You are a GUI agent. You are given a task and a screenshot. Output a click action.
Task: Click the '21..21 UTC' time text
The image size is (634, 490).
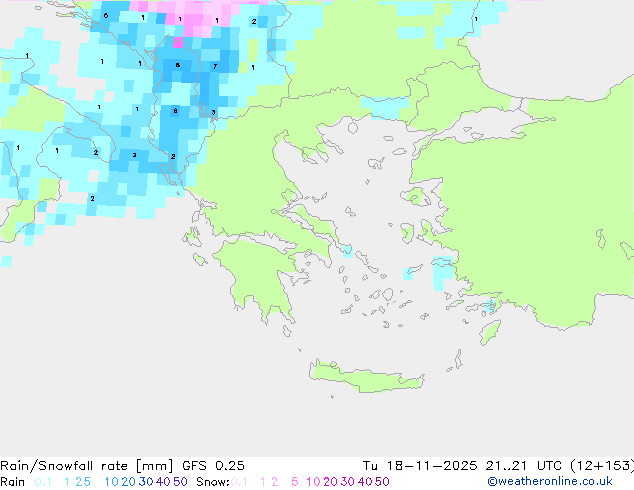click(x=526, y=466)
